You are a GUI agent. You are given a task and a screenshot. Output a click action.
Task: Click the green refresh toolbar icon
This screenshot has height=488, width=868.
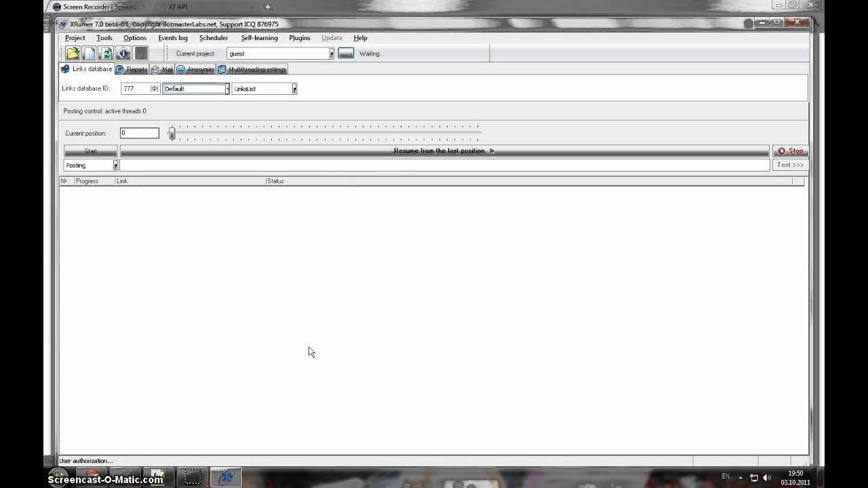point(106,54)
